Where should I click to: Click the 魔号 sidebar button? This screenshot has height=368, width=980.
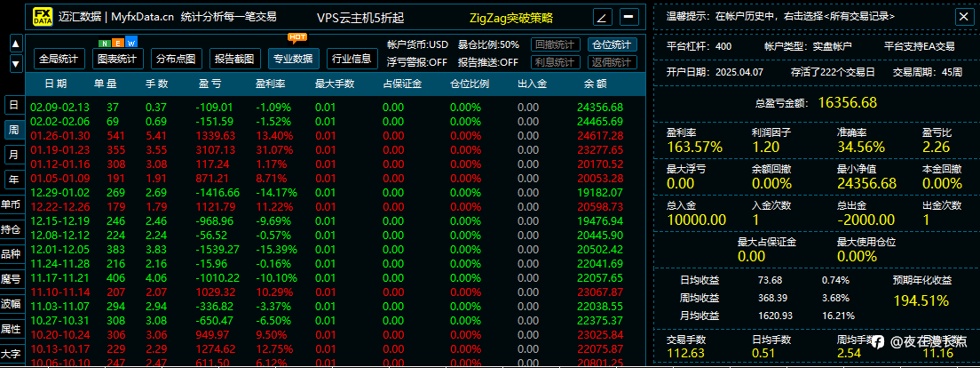tap(12, 279)
